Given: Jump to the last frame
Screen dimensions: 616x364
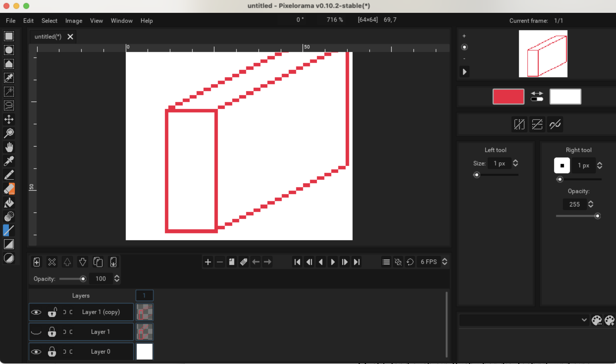Looking at the screenshot, I should [x=357, y=262].
